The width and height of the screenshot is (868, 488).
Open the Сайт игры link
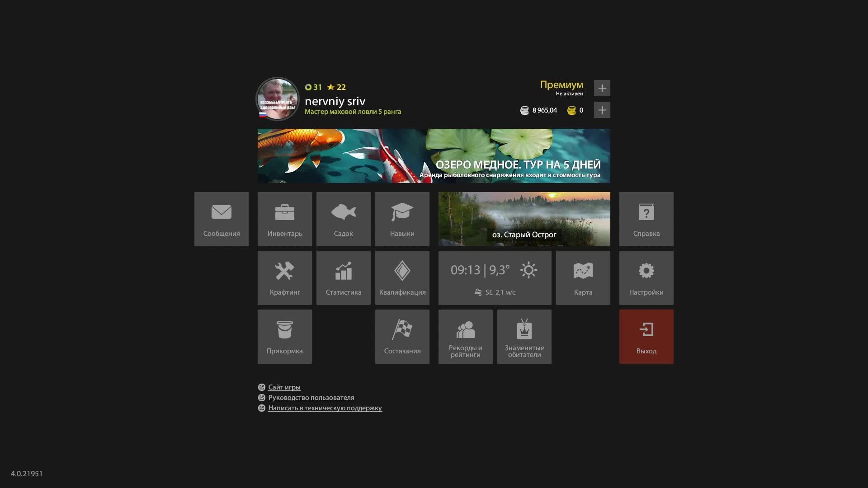284,387
